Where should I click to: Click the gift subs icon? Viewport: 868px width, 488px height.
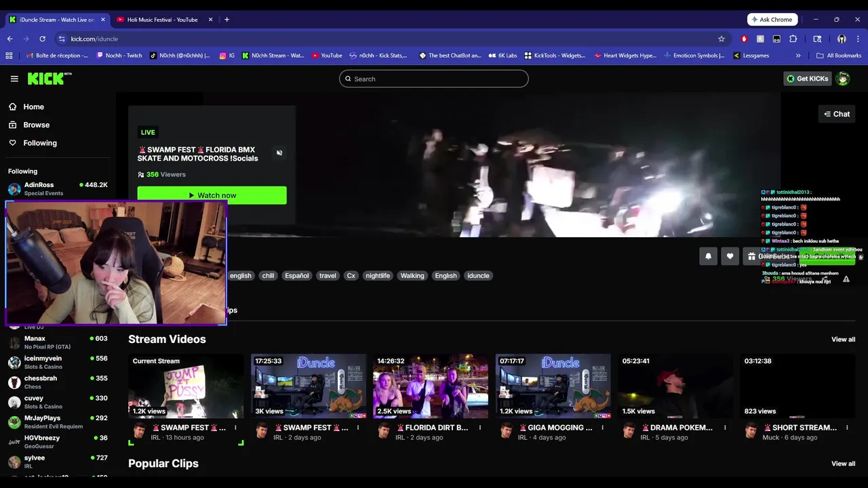tap(751, 256)
